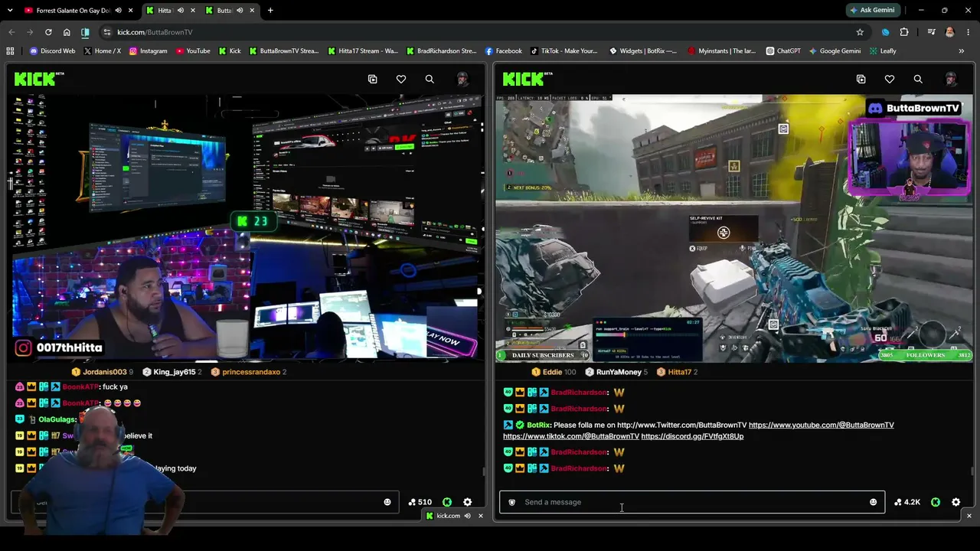Open the Chrome Extensions puzzle icon

pyautogui.click(x=904, y=32)
